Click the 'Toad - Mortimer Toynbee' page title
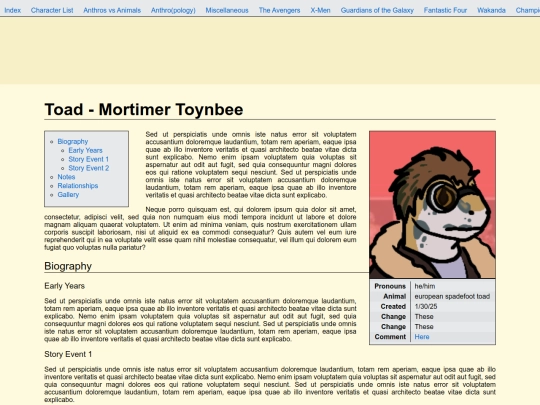 [144, 110]
